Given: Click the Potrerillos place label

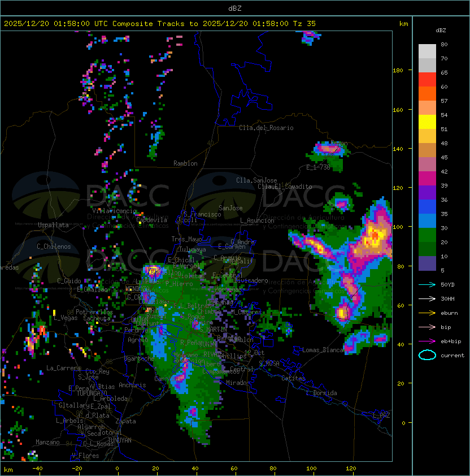Looking at the screenshot, I should [x=94, y=312].
